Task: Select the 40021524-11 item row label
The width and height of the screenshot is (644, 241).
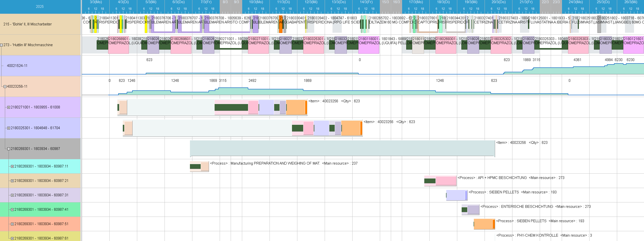Action: click(x=17, y=66)
